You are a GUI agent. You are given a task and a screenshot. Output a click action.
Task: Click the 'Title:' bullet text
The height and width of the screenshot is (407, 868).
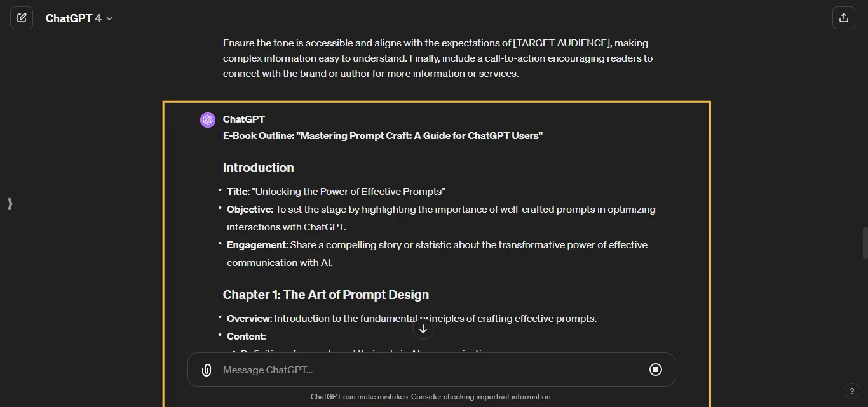point(336,192)
